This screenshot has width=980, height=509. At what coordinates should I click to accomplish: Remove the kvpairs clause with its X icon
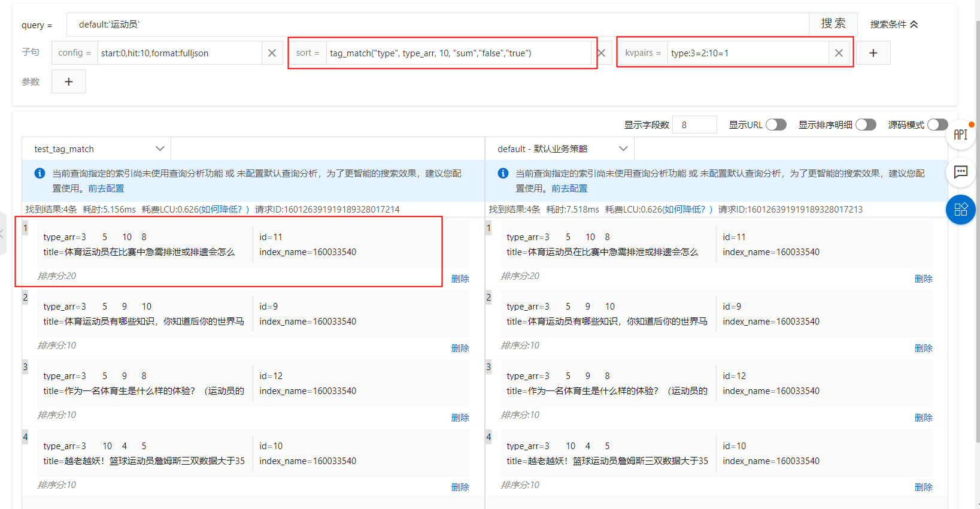pos(839,53)
